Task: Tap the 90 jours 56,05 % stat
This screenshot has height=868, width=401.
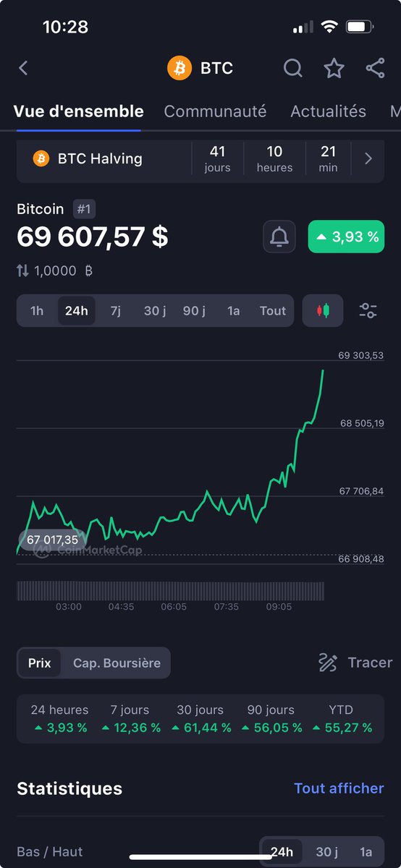Action: [x=271, y=719]
